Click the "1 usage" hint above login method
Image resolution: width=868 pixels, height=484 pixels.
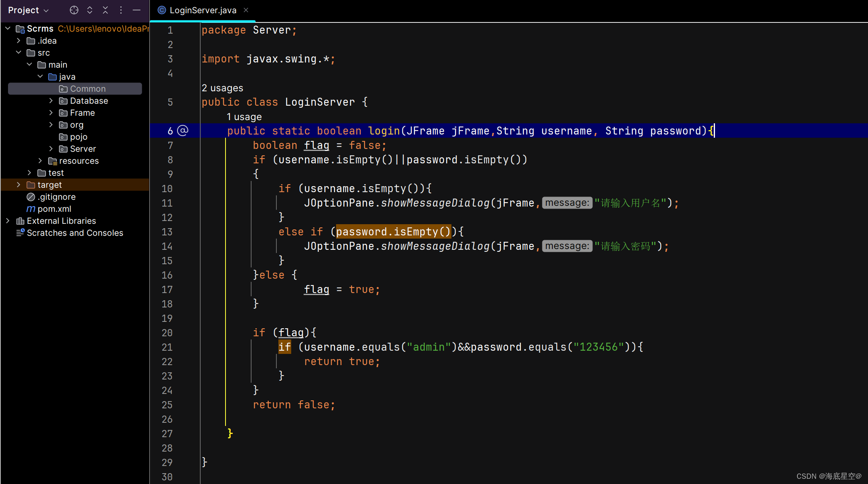[244, 117]
